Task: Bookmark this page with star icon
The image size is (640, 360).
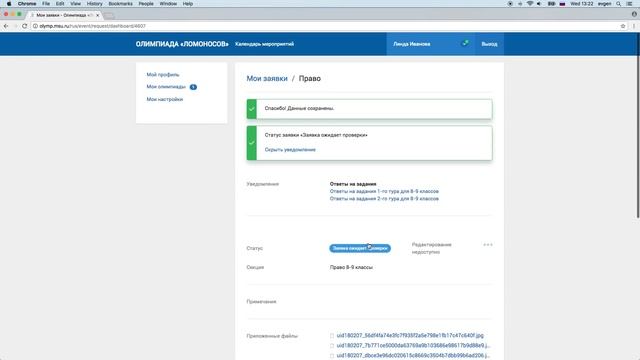Action: [623, 26]
